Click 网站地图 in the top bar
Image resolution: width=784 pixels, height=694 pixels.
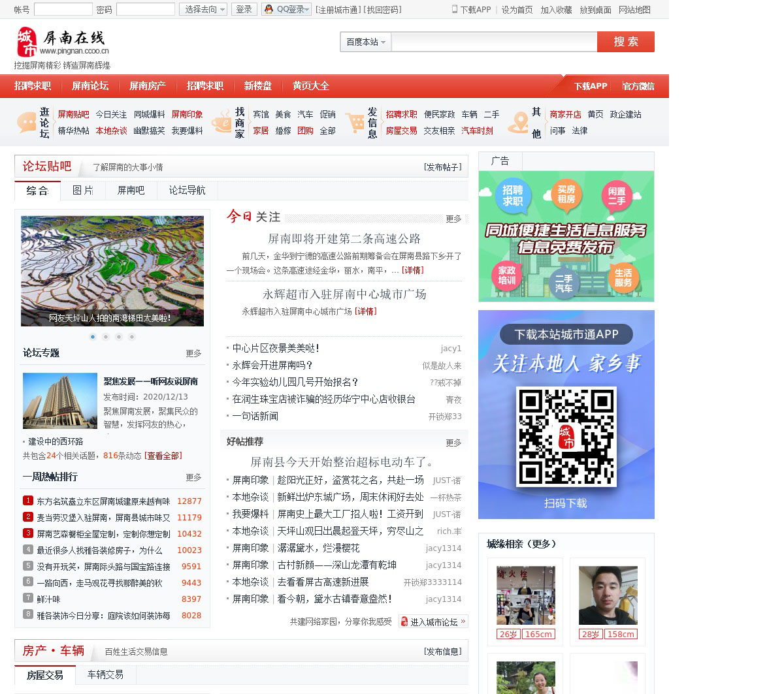pos(634,10)
